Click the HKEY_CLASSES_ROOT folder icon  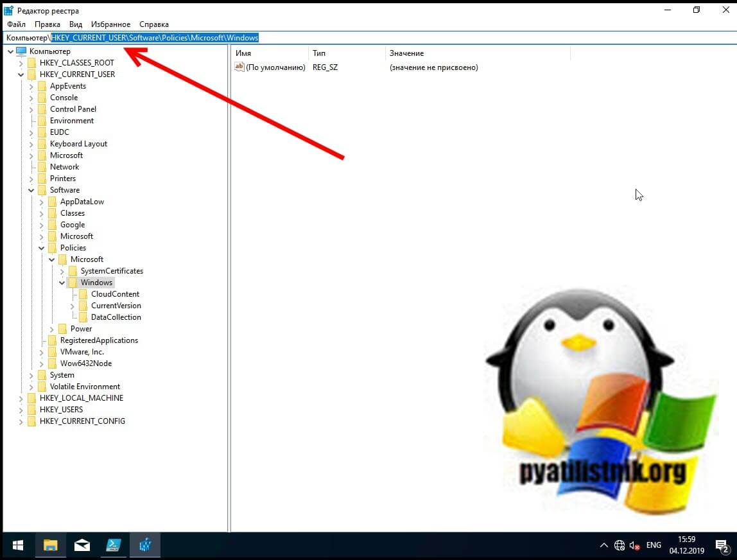(x=31, y=63)
